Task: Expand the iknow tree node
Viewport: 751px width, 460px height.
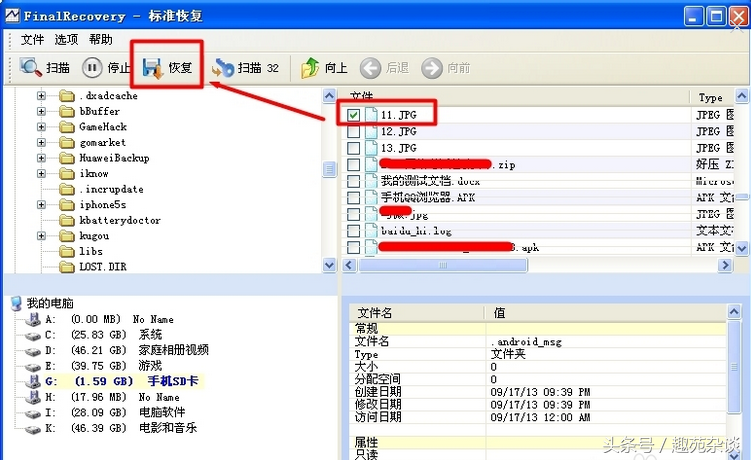Action: point(41,173)
